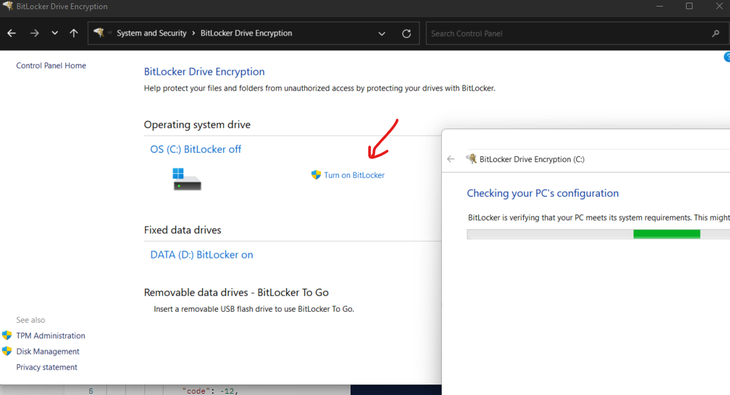730x395 pixels.
Task: Click the shield icon beside Turn on BitLocker
Action: 316,175
